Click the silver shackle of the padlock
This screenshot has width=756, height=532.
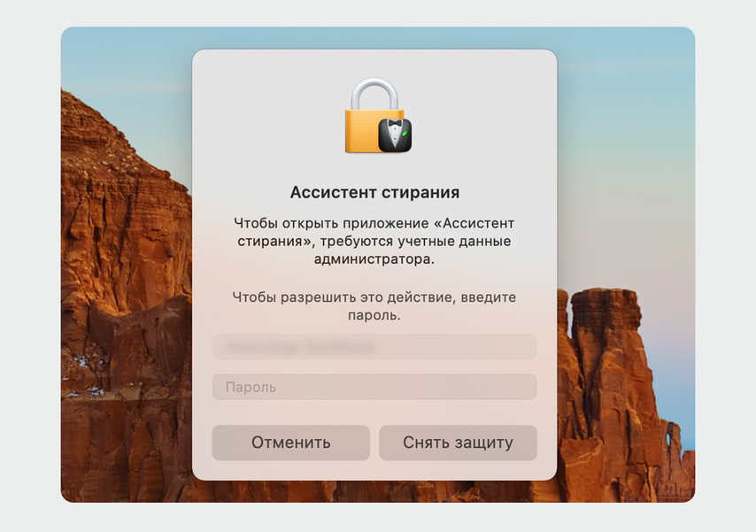(x=374, y=93)
